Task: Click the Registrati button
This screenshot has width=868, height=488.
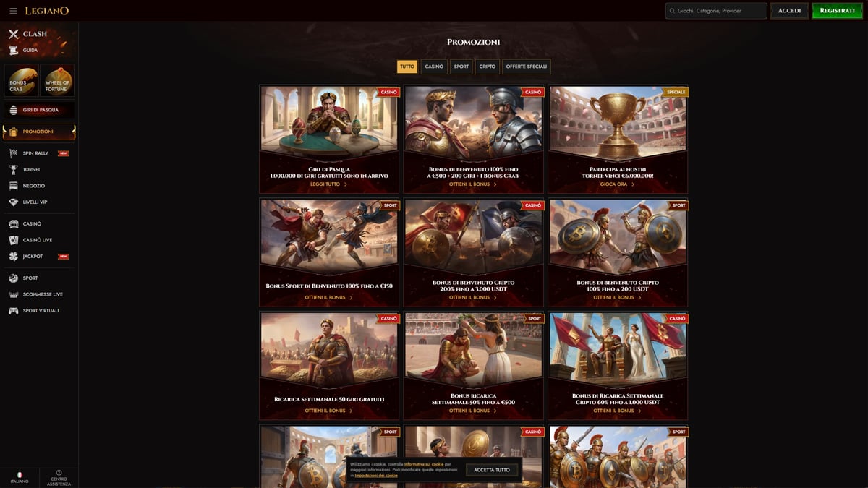Action: (x=837, y=11)
